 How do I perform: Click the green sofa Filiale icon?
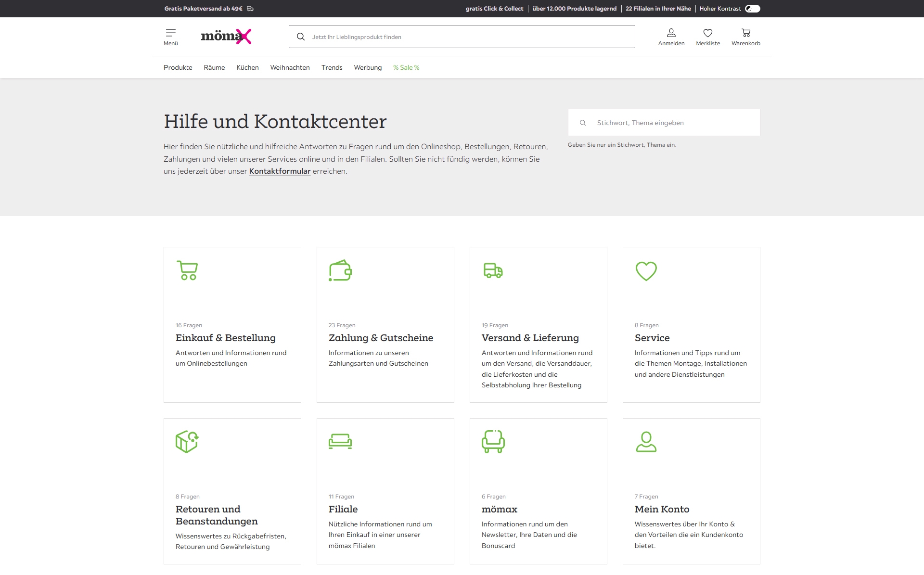[x=340, y=441]
